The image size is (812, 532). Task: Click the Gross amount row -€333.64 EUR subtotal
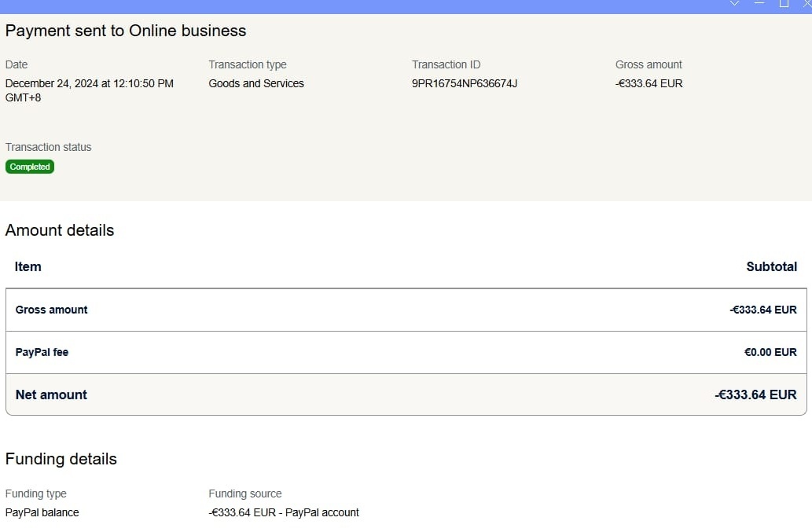[x=763, y=310]
